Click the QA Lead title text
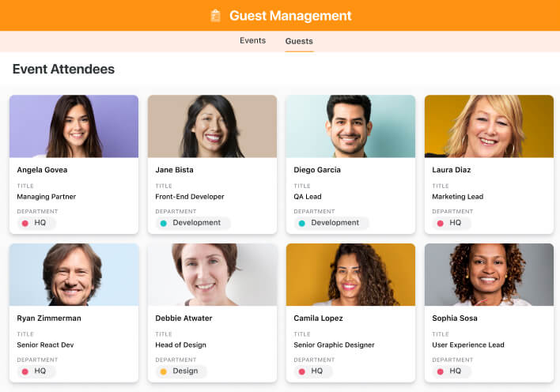This screenshot has width=560, height=392. tap(308, 197)
